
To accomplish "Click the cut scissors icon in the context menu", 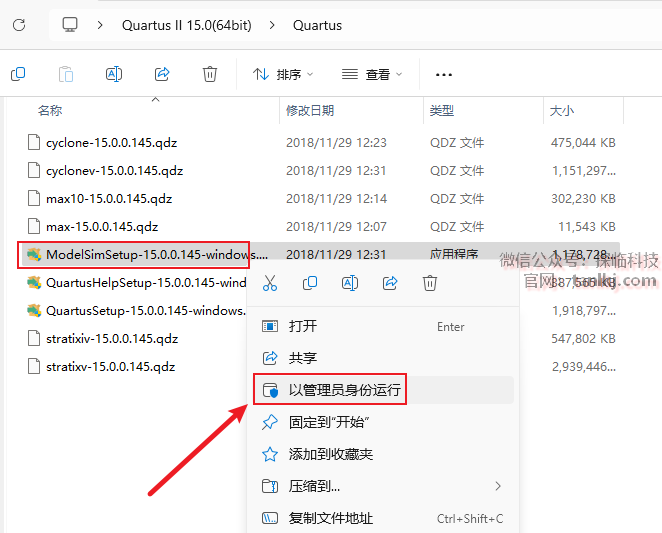I will (270, 283).
